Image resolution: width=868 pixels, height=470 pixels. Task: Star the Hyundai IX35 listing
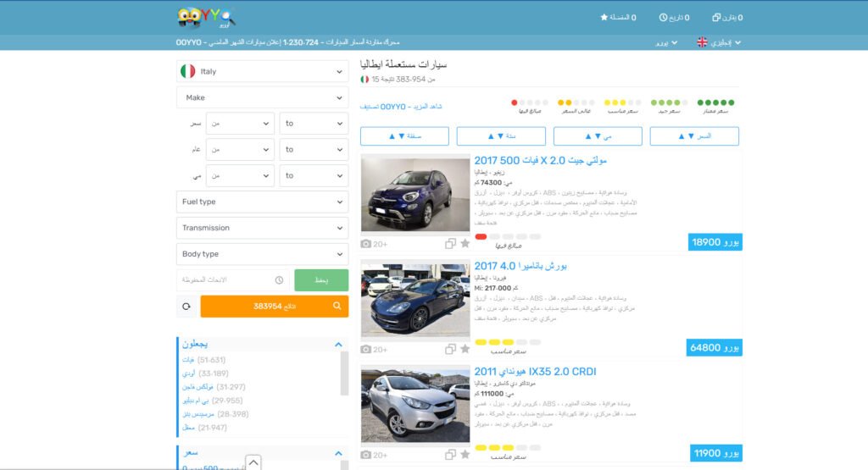coord(465,455)
